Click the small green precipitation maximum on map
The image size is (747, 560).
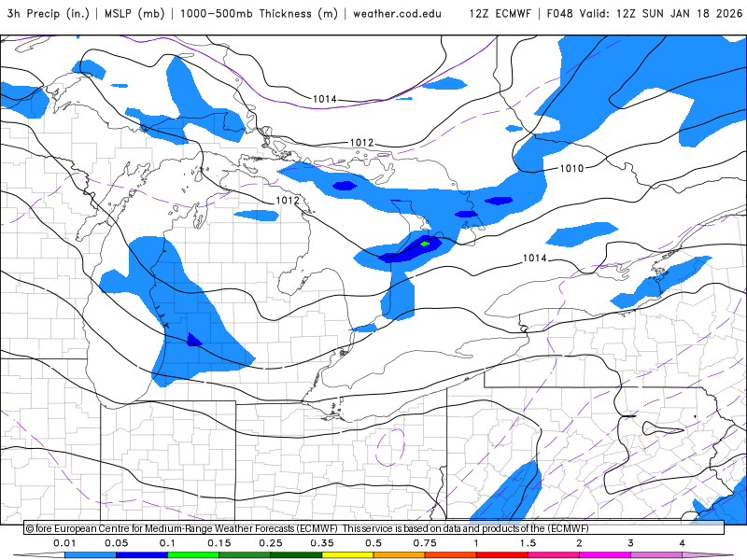pos(425,244)
